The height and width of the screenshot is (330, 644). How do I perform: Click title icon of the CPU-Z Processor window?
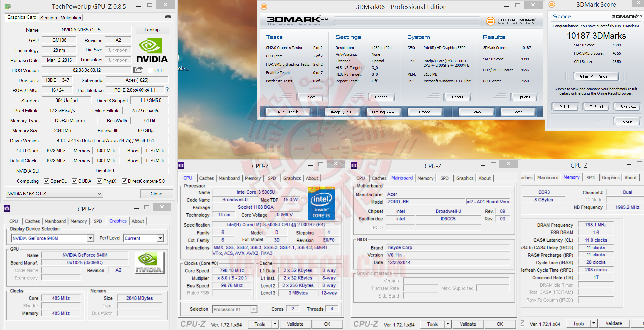pos(181,166)
